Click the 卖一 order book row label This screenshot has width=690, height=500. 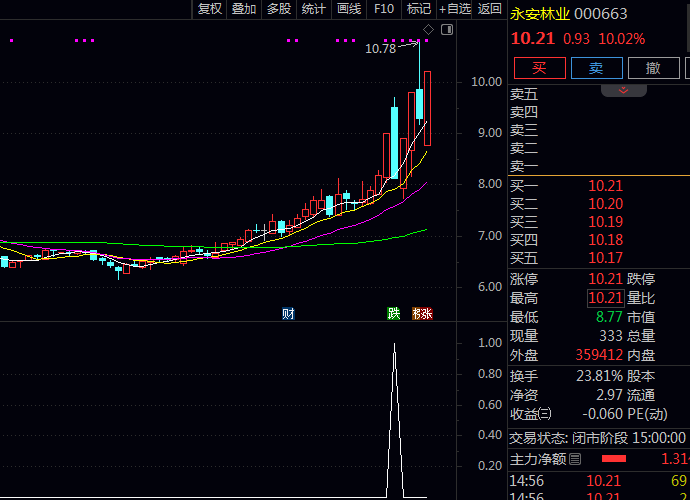(524, 166)
